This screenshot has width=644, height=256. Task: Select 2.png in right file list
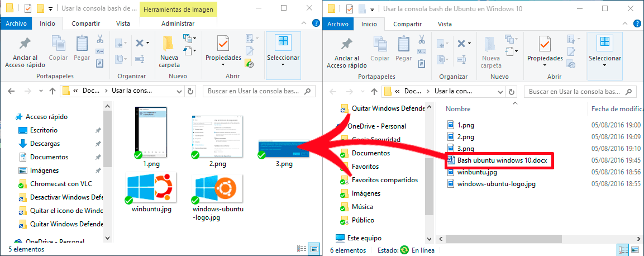point(461,137)
